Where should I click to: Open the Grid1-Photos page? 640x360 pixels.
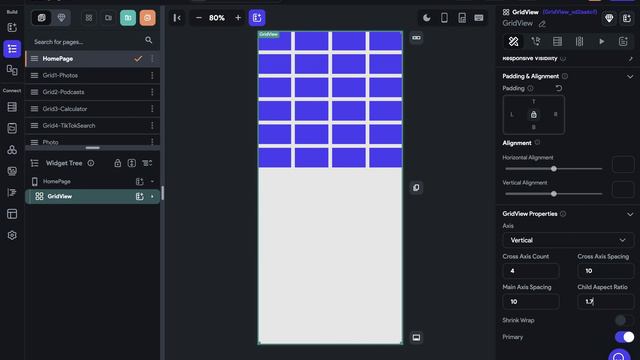[92, 76]
